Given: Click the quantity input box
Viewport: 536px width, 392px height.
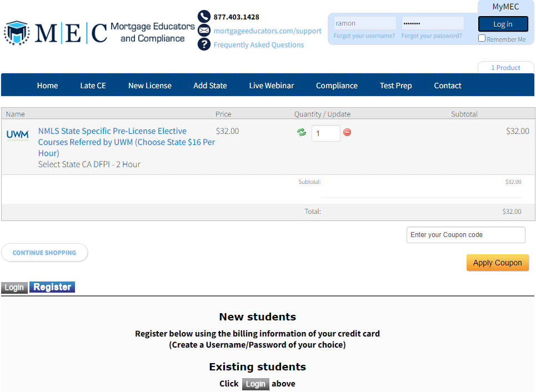Looking at the screenshot, I should 326,133.
